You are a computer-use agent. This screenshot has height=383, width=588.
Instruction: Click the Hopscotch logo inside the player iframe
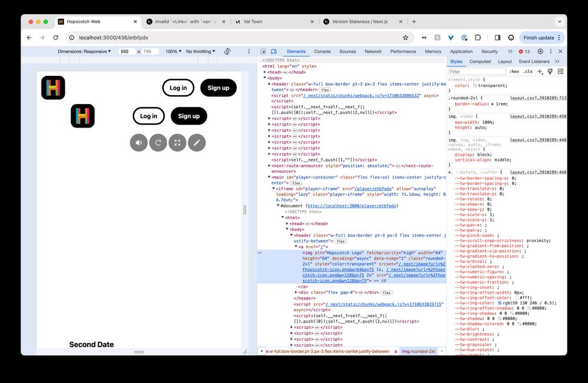pyautogui.click(x=82, y=116)
